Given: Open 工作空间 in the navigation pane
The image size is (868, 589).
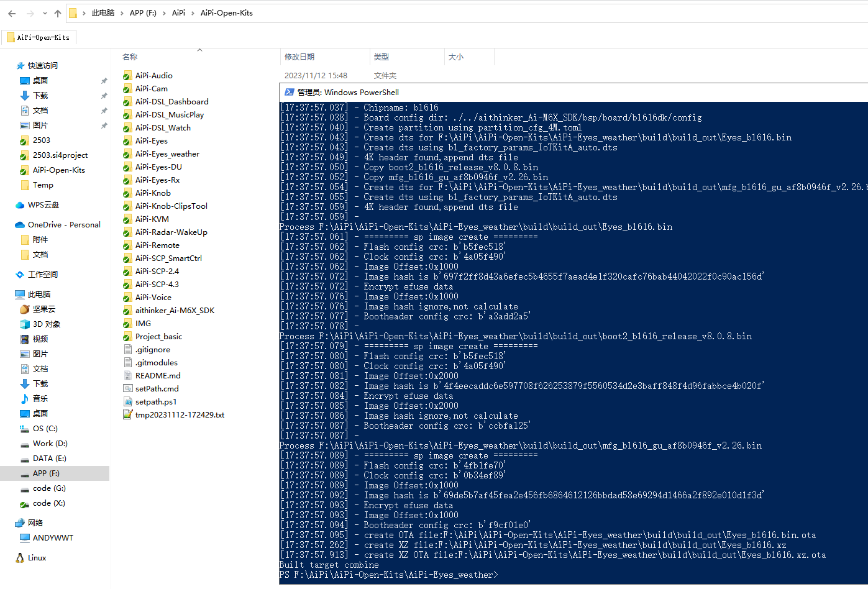Looking at the screenshot, I should pos(37,275).
